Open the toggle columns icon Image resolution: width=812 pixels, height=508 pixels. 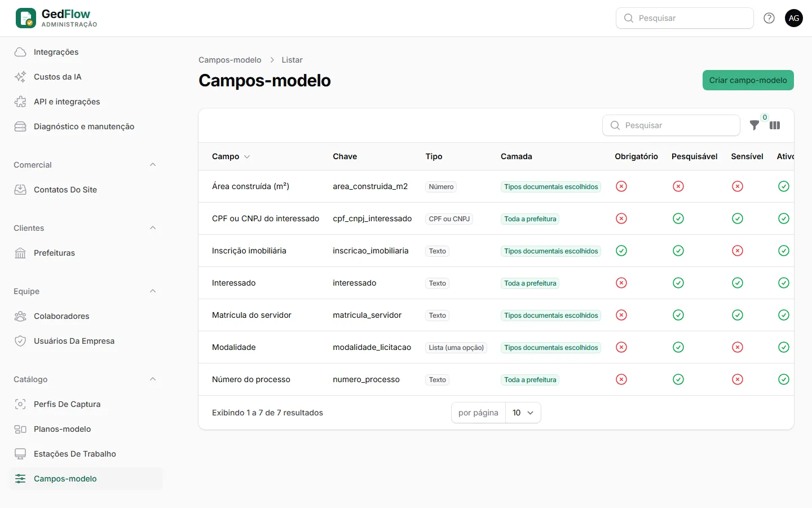click(x=775, y=125)
